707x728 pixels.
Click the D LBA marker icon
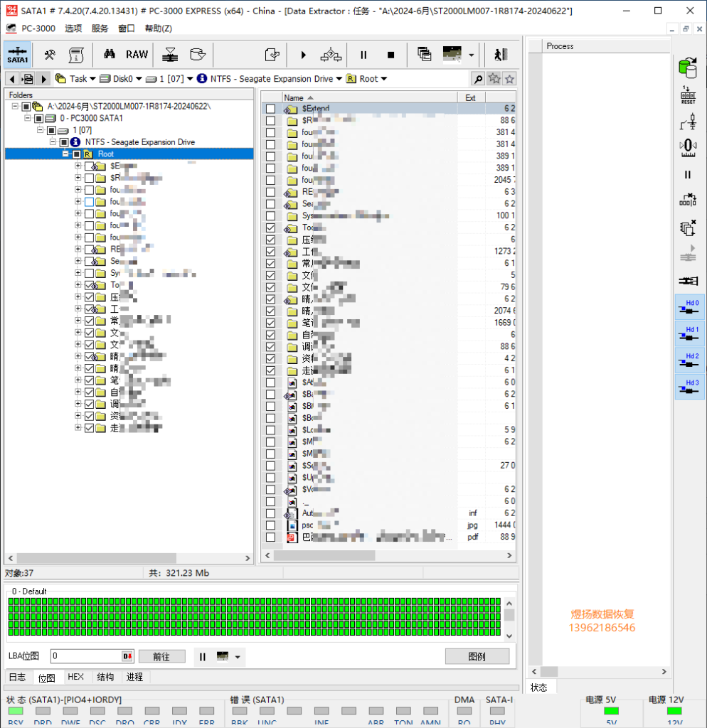[x=127, y=656]
